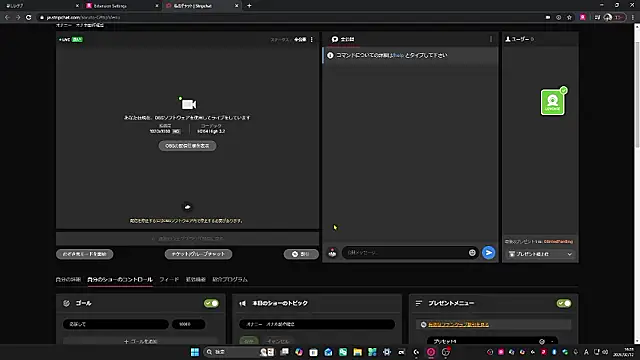This screenshot has width=640, height=360.
Task: Open the chat panel three-dot menu
Action: (x=491, y=39)
